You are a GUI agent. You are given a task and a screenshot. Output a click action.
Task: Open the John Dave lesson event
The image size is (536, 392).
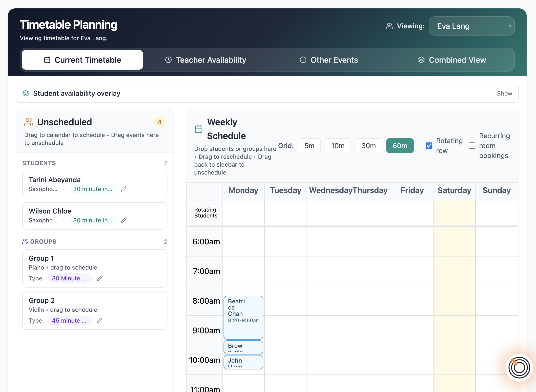(243, 362)
